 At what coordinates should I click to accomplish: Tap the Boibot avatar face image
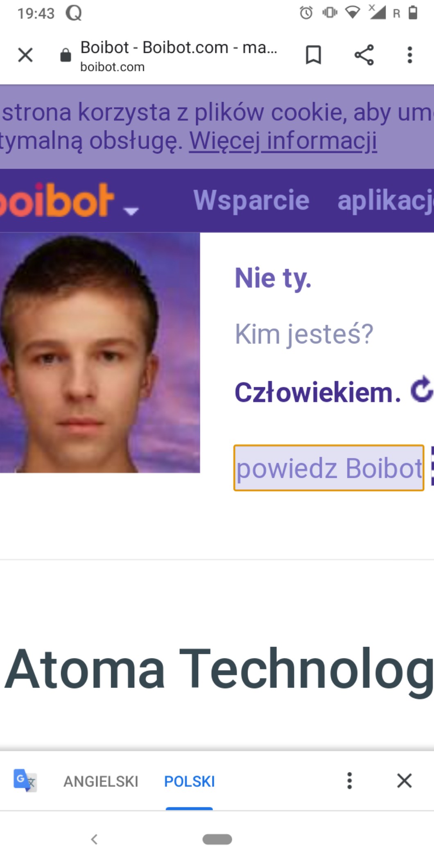click(x=100, y=353)
